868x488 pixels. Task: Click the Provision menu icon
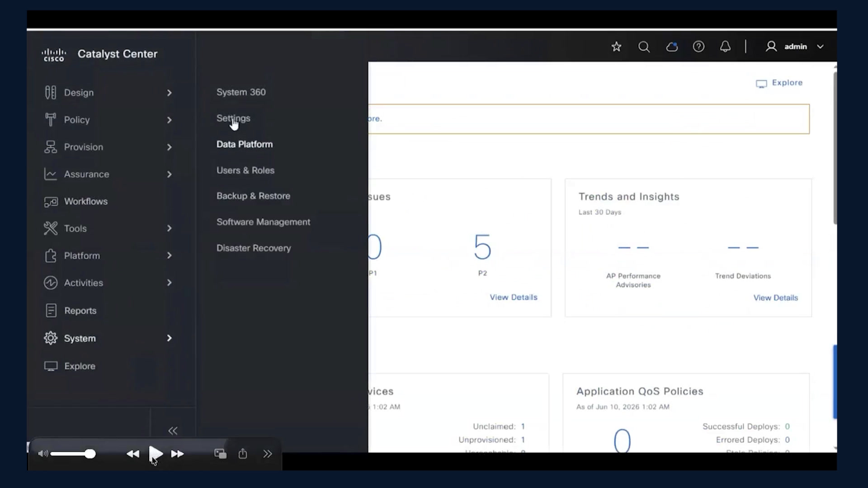pyautogui.click(x=51, y=147)
